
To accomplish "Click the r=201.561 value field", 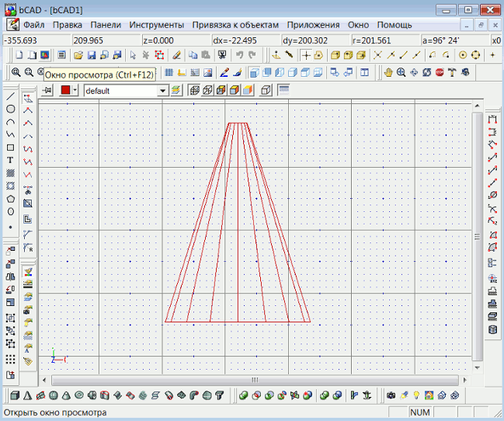I will click(385, 40).
